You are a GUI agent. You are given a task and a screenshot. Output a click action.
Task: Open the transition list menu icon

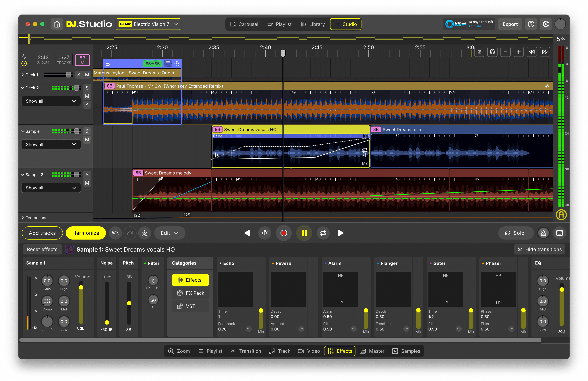click(168, 63)
